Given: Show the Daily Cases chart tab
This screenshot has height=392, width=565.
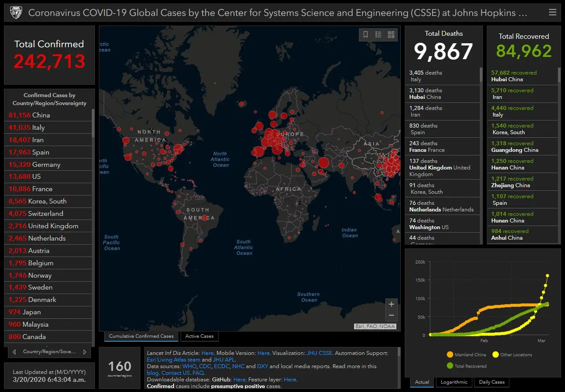Looking at the screenshot, I should click(x=492, y=382).
